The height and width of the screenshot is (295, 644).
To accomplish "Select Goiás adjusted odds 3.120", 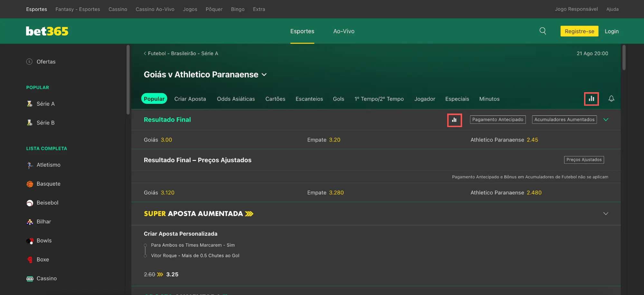I will [159, 193].
